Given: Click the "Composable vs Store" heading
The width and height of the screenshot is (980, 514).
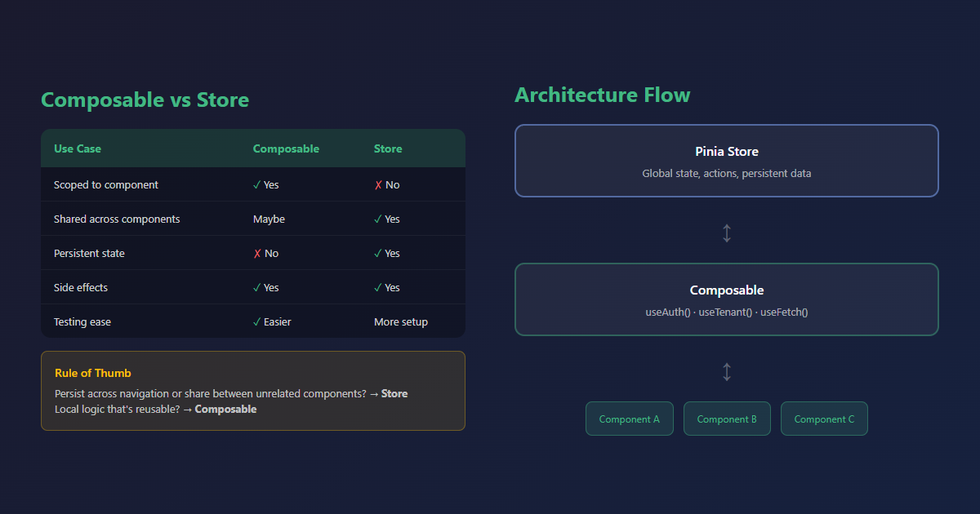Looking at the screenshot, I should click(x=145, y=100).
